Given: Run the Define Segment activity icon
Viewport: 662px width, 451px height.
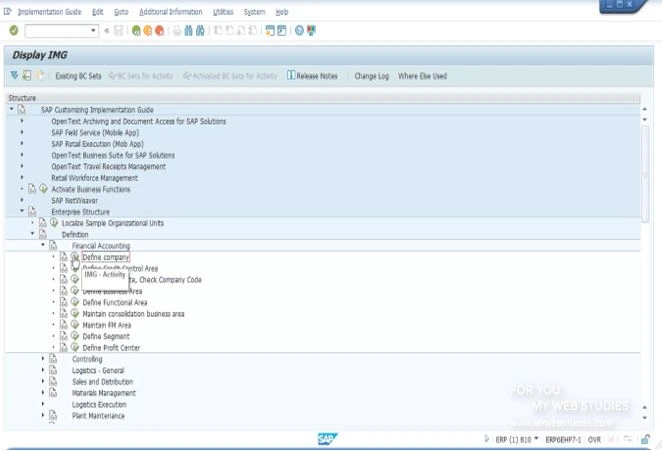Looking at the screenshot, I should click(74, 337).
